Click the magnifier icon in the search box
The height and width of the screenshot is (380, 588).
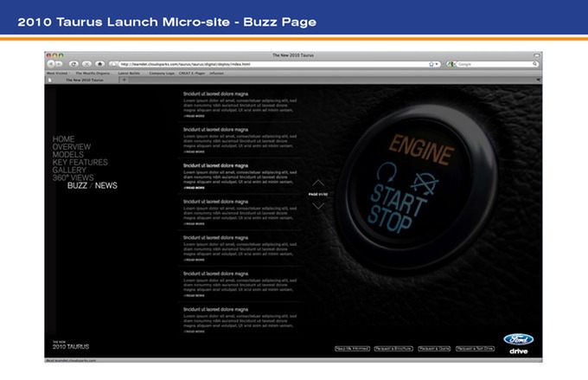(534, 64)
